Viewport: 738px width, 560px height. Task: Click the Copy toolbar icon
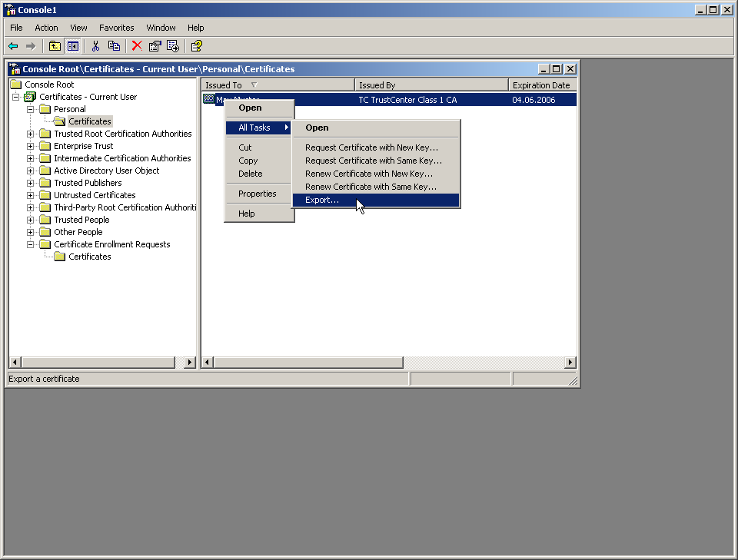114,46
